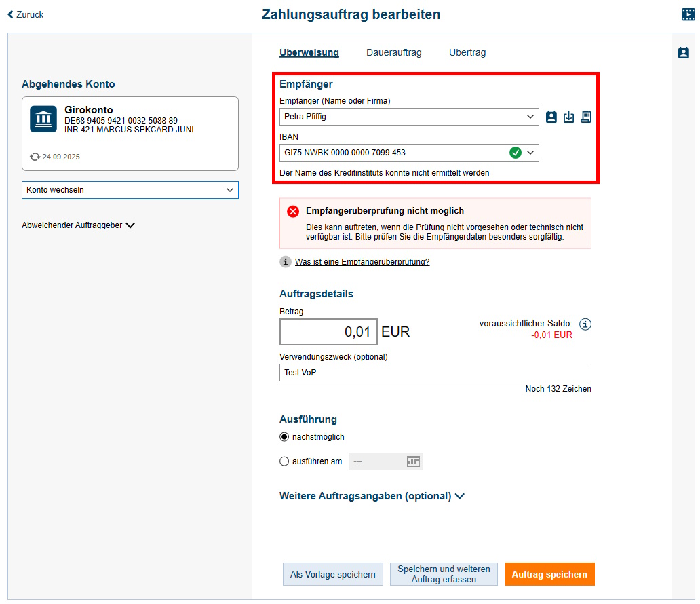Click the contact book icon beside Empfänger field
This screenshot has height=604, width=700.
click(551, 117)
